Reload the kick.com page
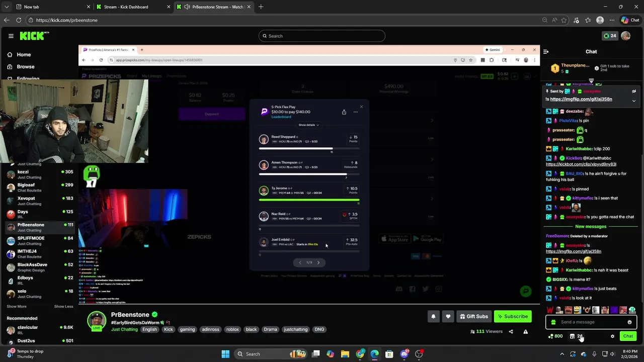 point(19,20)
